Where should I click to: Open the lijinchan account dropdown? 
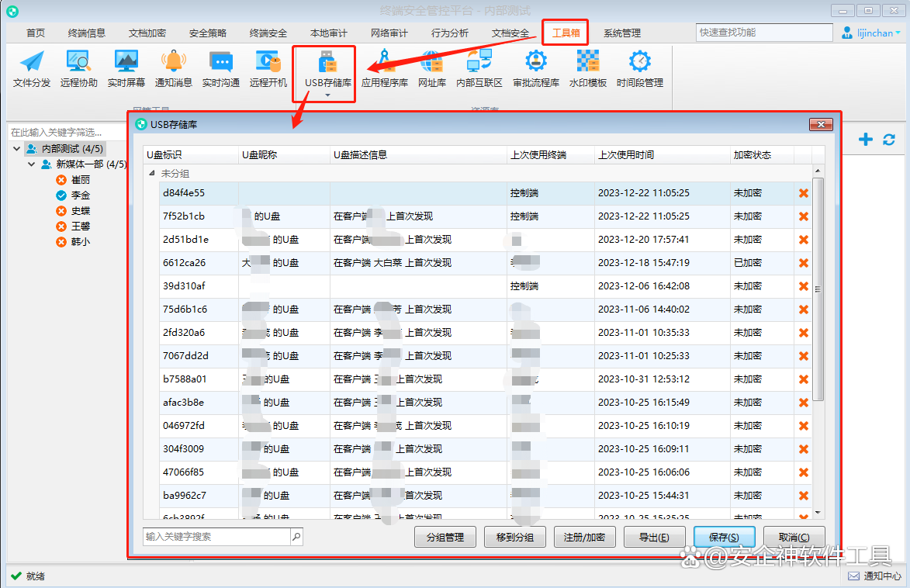[898, 33]
